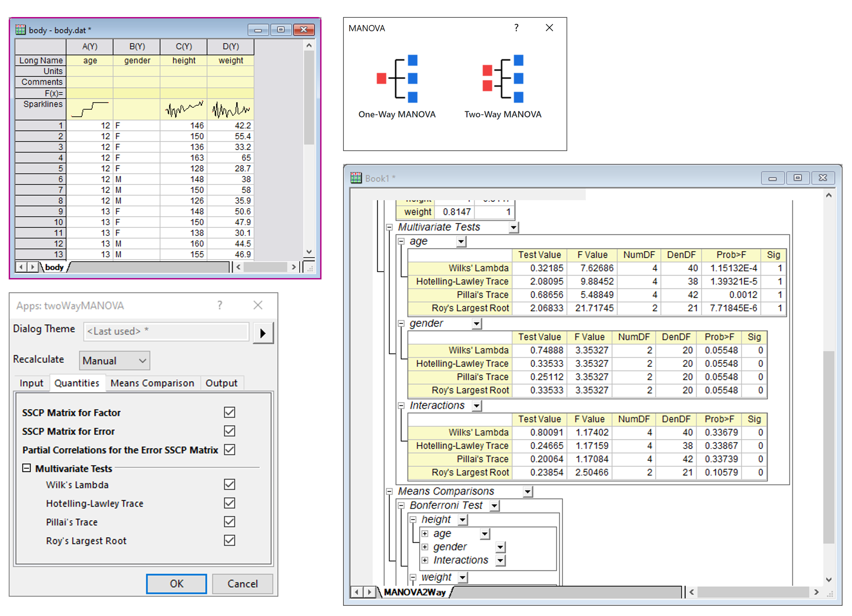Click the Dialog Theme arrow flyout button
The height and width of the screenshot is (616, 852).
tap(263, 333)
